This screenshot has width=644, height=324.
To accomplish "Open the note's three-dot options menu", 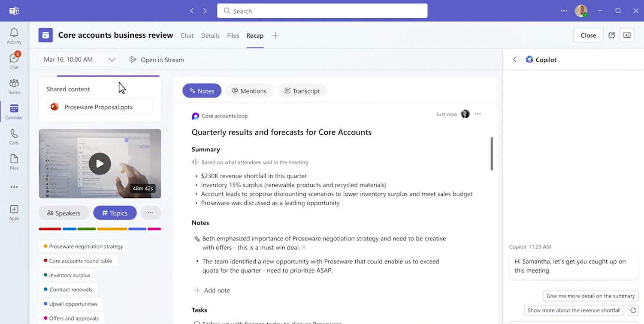I will pos(478,114).
